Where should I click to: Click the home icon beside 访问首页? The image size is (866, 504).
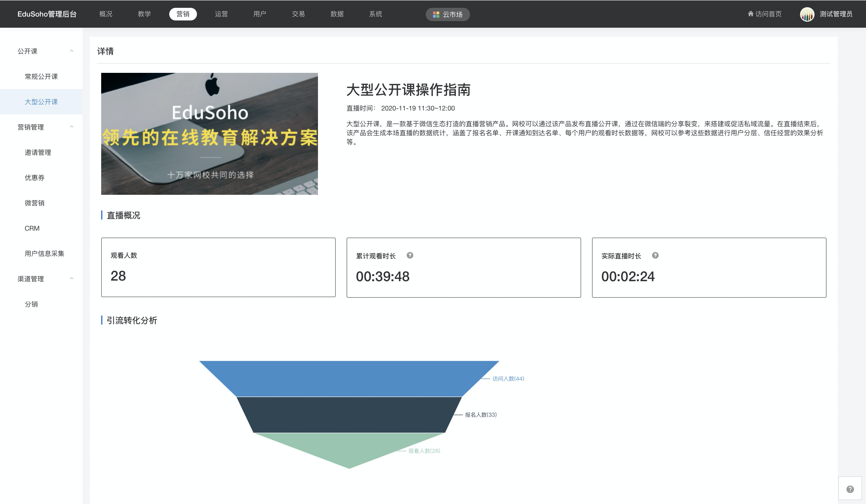coord(751,14)
